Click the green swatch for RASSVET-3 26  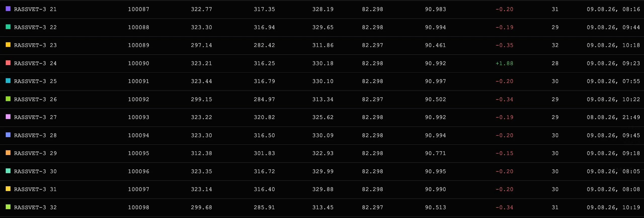[8, 99]
